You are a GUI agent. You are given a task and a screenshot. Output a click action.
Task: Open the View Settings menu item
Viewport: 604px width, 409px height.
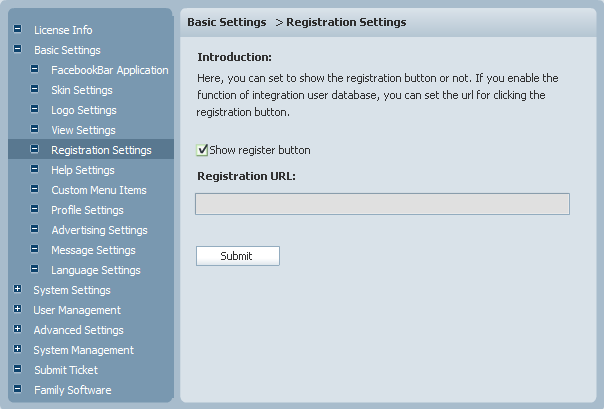[83, 130]
